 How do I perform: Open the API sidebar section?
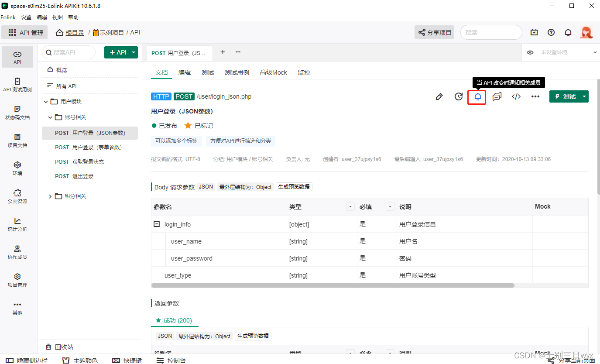pyautogui.click(x=17, y=57)
